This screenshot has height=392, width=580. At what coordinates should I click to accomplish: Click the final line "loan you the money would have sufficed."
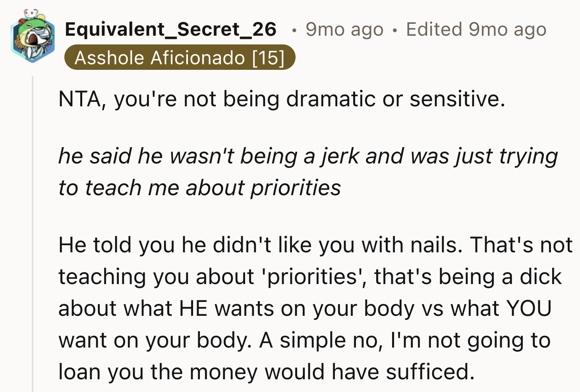[266, 372]
